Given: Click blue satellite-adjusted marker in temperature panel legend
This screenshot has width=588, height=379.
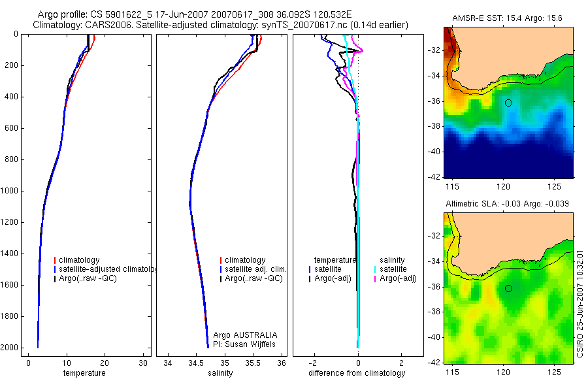Looking at the screenshot, I should (x=55, y=269).
